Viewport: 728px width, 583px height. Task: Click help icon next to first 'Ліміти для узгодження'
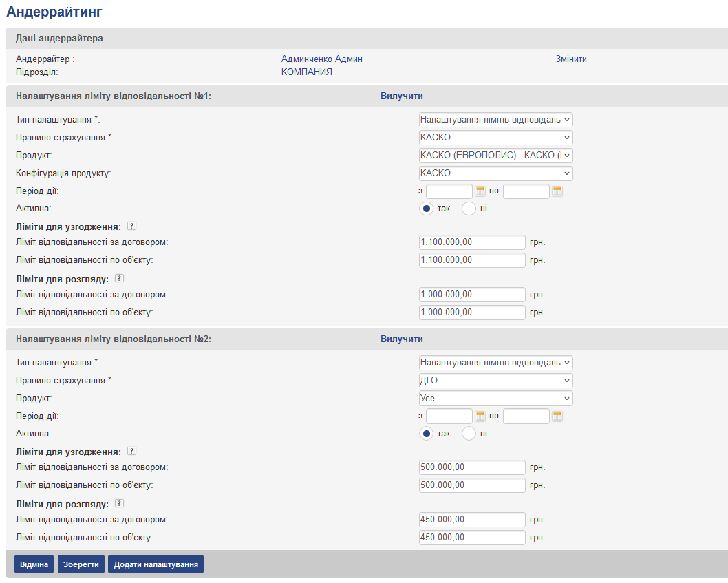[x=132, y=226]
